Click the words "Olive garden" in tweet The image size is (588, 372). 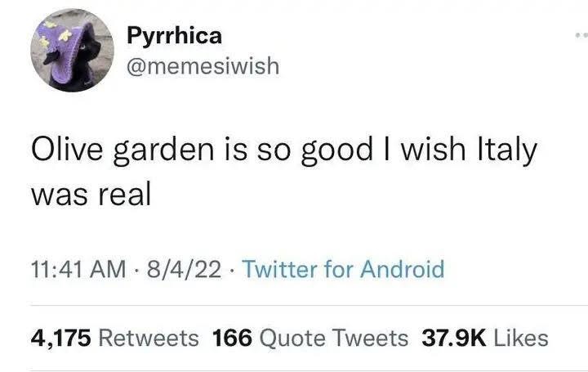(122, 150)
